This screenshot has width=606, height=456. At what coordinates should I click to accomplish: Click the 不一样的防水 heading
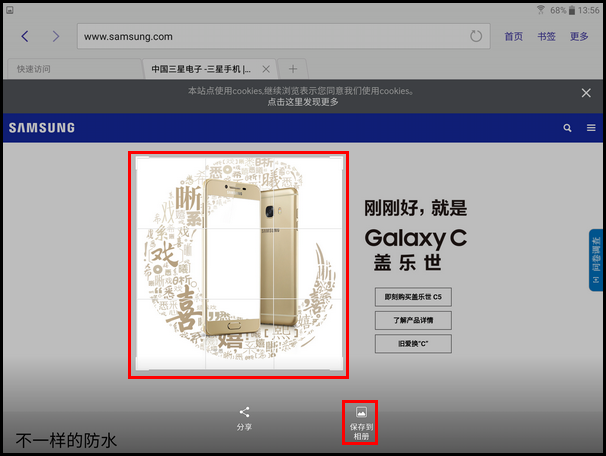point(66,441)
